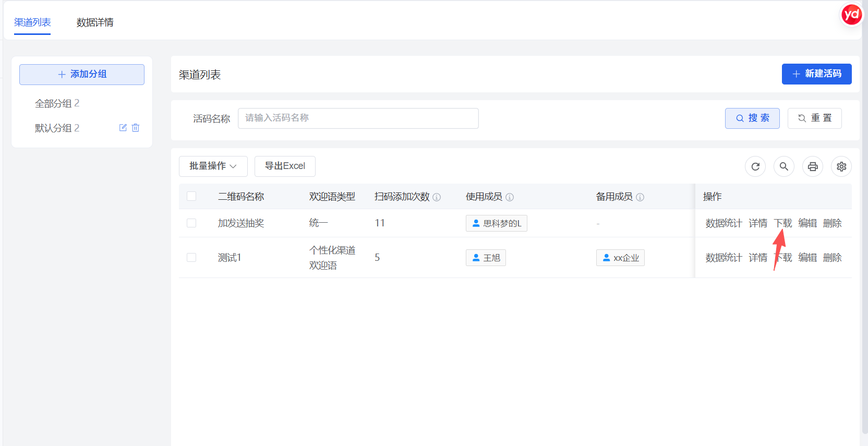Print the table using printer icon
868x446 pixels.
[x=813, y=166]
